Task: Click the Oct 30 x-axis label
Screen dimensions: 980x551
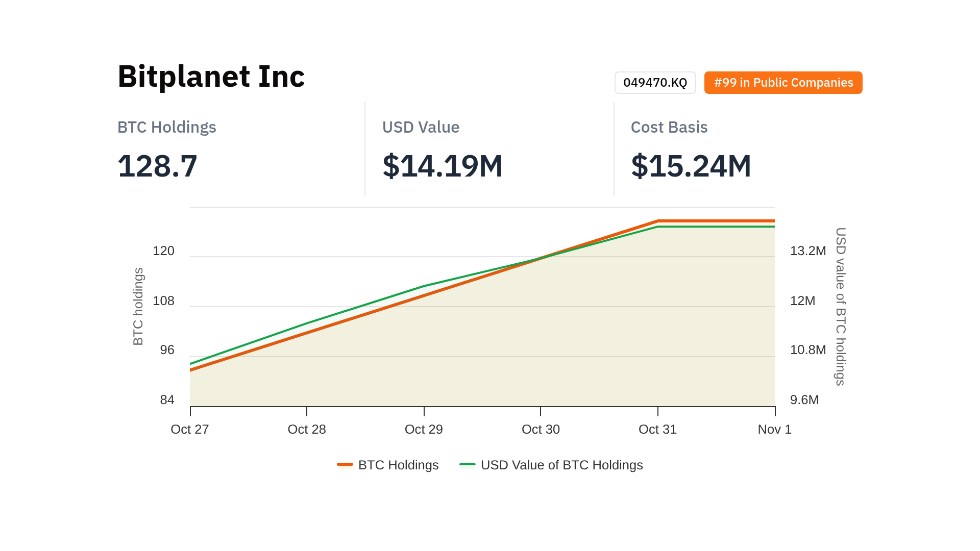Action: 541,429
